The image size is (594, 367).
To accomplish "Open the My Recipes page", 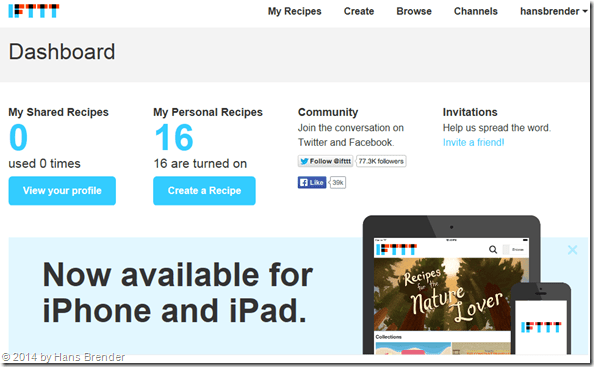I will (294, 11).
